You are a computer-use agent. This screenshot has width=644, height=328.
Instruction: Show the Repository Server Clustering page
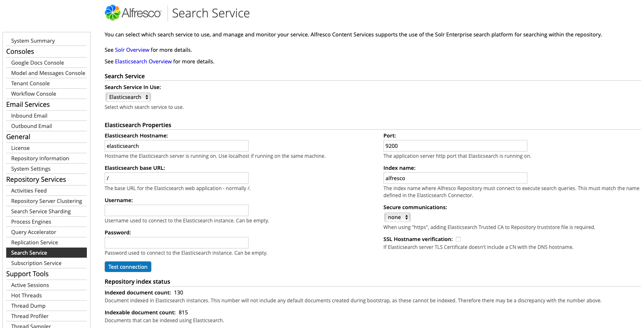[x=46, y=201]
